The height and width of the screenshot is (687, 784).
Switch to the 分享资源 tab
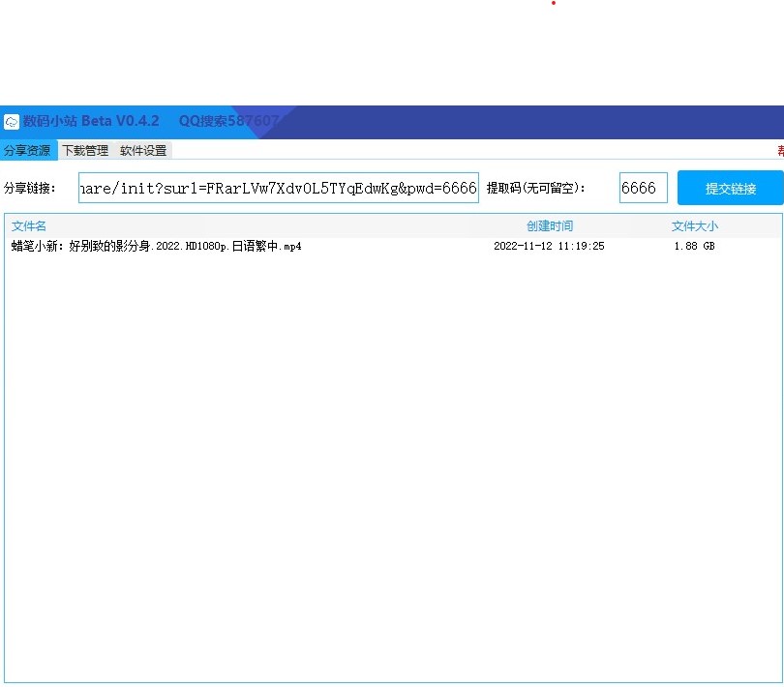(27, 151)
